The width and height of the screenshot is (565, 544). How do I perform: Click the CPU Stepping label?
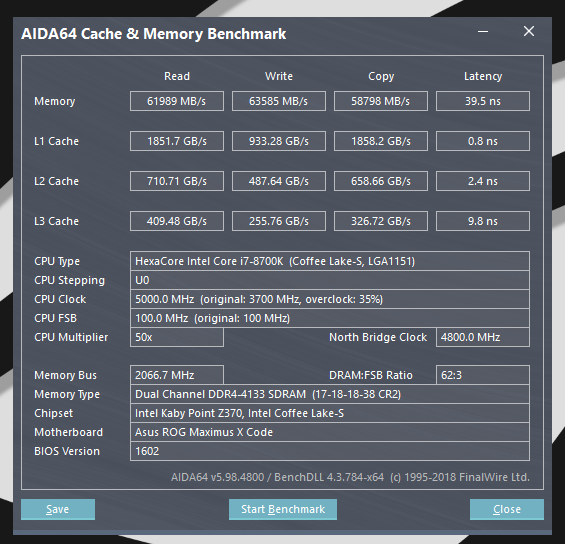pos(70,281)
